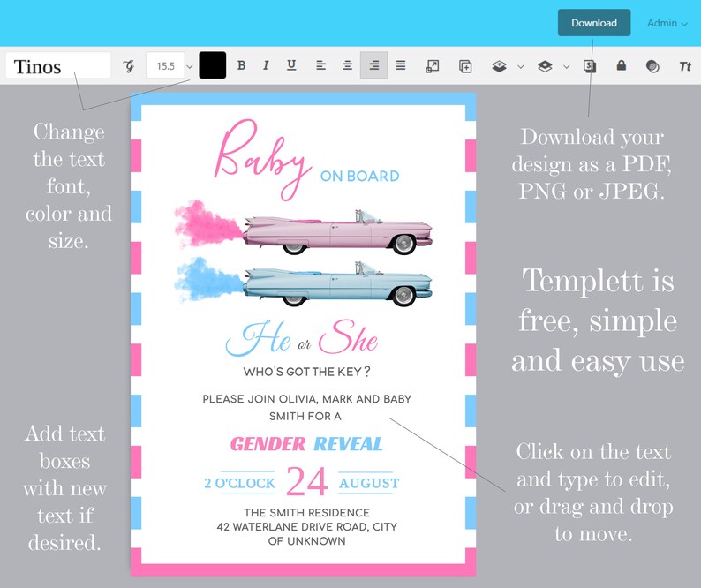Select PLEASE JOIN OLIVIA, MARK AND BABY text
Viewport: 701px width, 588px height.
306,399
